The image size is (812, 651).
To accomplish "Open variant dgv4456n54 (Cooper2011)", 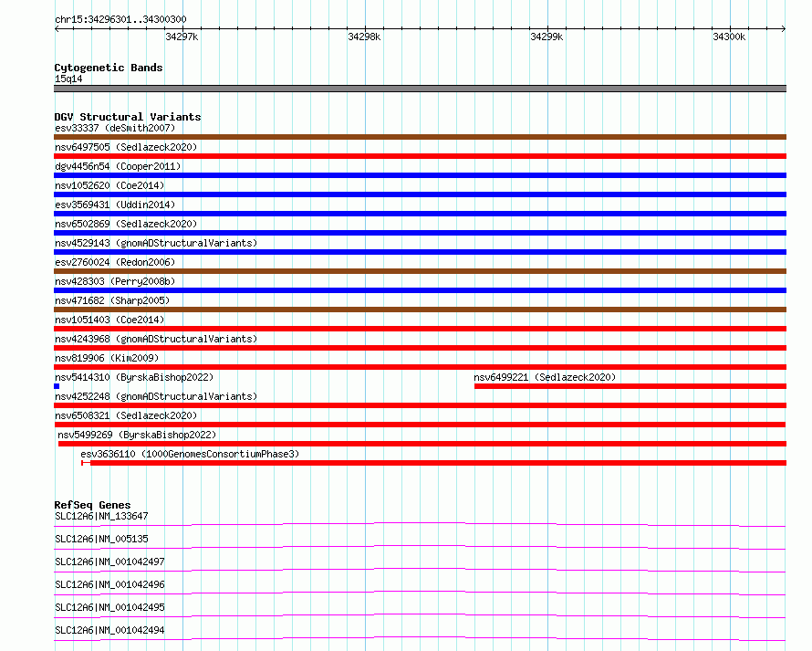I will 118,166.
